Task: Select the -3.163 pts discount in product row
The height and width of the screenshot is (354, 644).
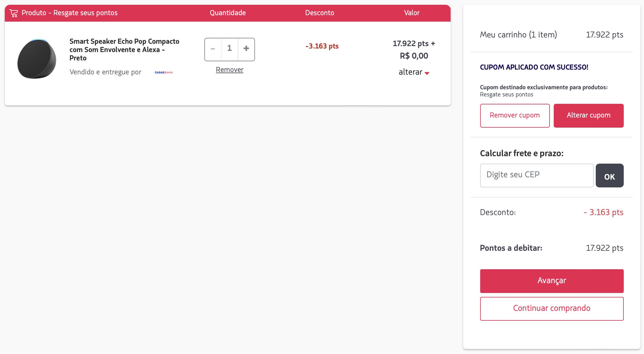Action: (x=322, y=46)
